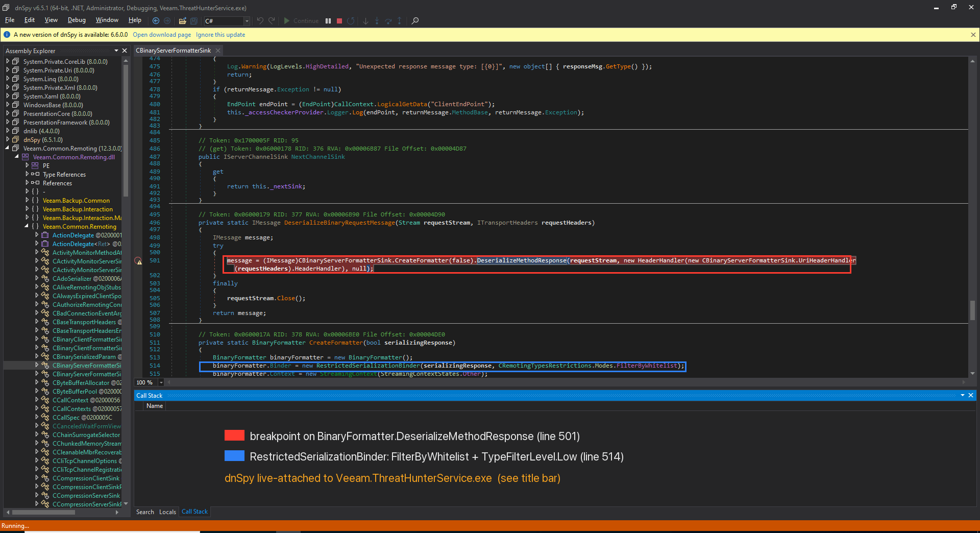The image size is (980, 533).
Task: Open Call Stack window options dropdown
Action: (963, 395)
